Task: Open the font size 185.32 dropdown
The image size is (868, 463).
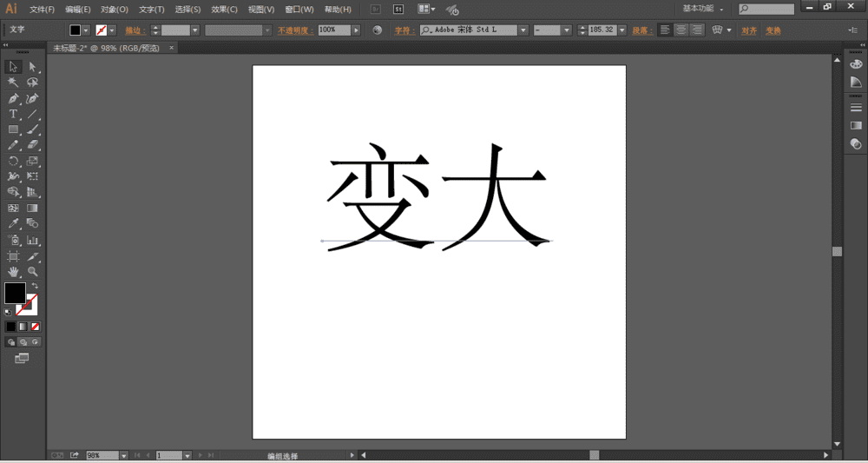Action: point(622,30)
